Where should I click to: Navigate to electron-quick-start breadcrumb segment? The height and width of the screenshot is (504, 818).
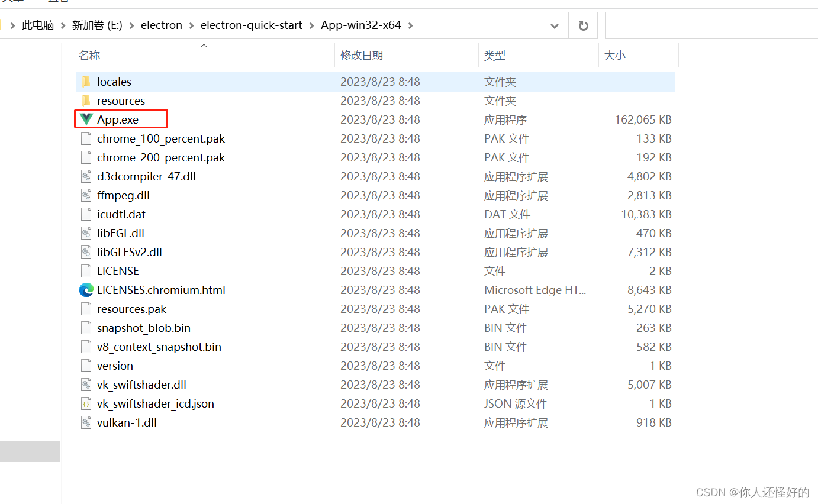[x=252, y=25]
